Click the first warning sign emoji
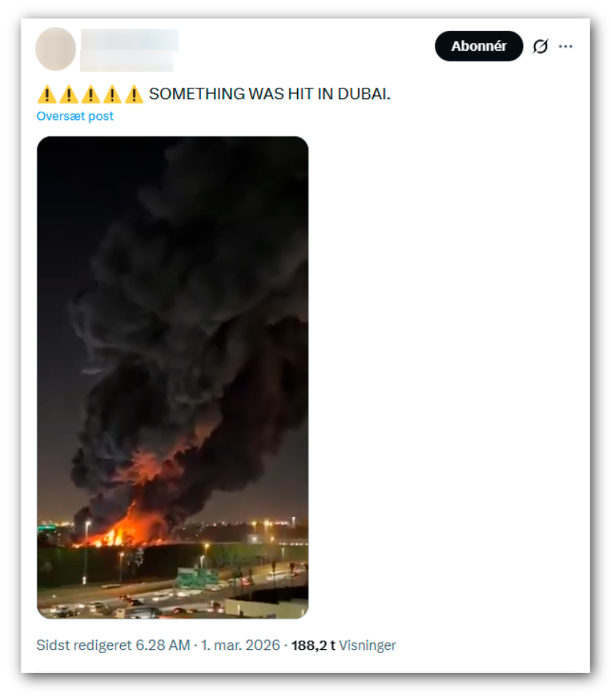This screenshot has width=611, height=700. point(46,94)
